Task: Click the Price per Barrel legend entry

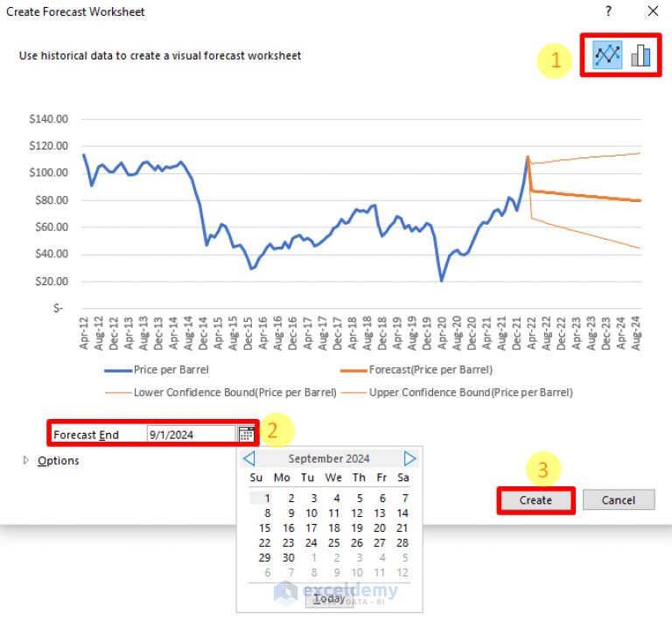Action: 157,370
